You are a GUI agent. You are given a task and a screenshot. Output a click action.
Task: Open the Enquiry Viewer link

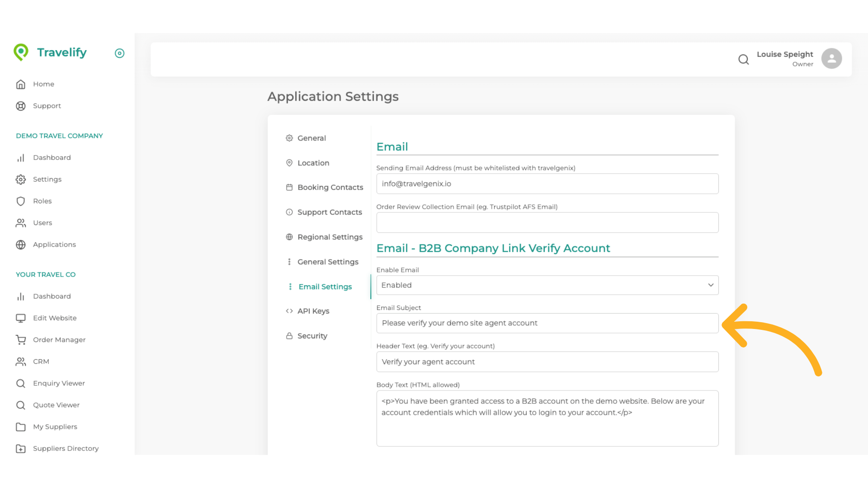click(59, 383)
